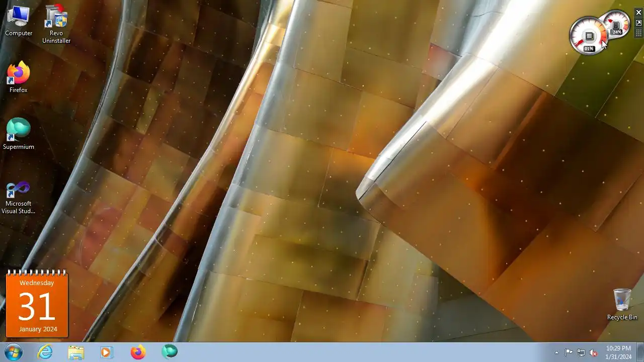Select the Microsoft Visual Studio shortcut
The height and width of the screenshot is (362, 644).
pyautogui.click(x=19, y=198)
